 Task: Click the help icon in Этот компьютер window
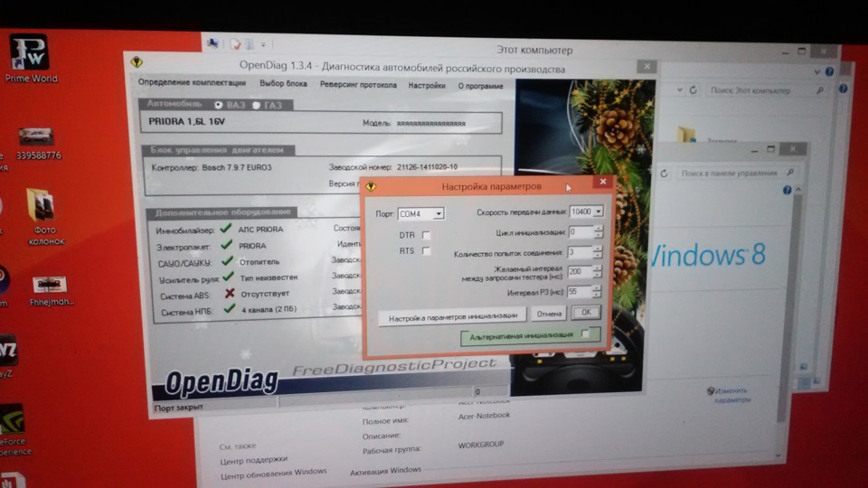829,71
